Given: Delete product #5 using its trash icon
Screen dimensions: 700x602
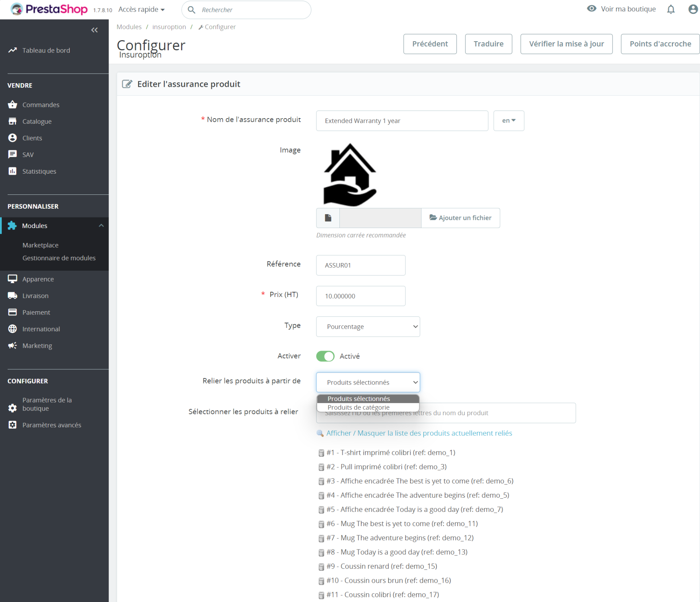Looking at the screenshot, I should pos(321,510).
